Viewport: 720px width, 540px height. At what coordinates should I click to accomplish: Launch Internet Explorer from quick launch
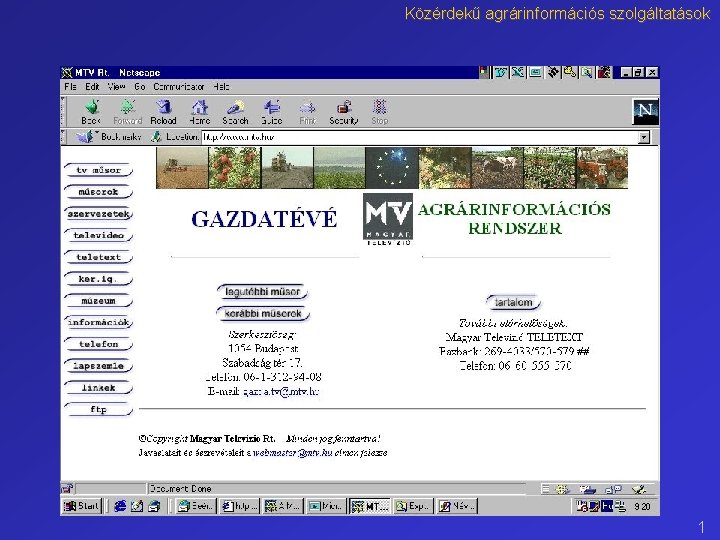click(x=120, y=506)
